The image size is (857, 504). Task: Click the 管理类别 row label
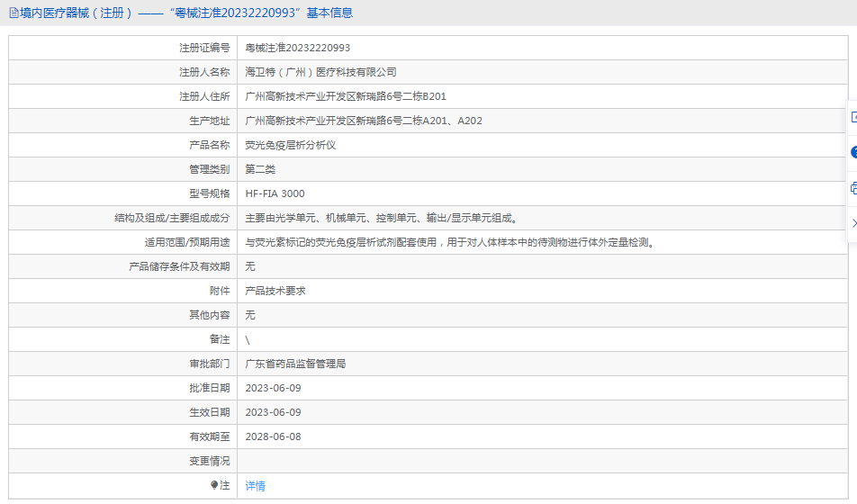[x=210, y=169]
